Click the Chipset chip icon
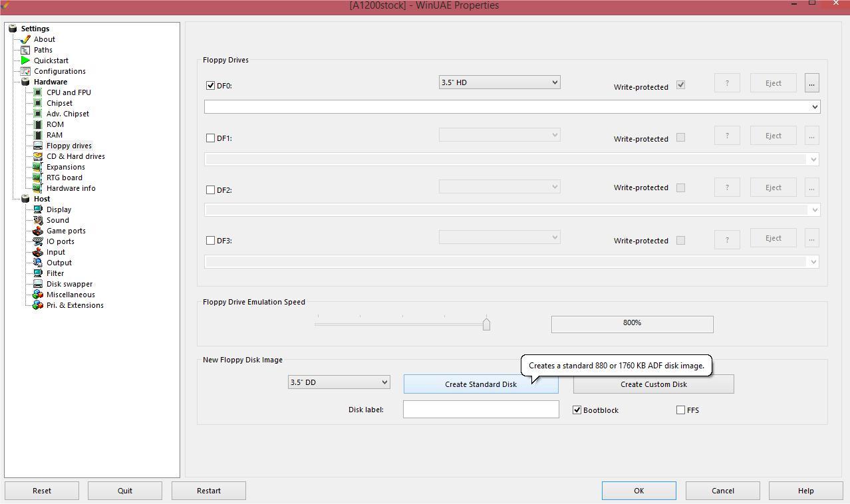850x504 pixels. [38, 103]
